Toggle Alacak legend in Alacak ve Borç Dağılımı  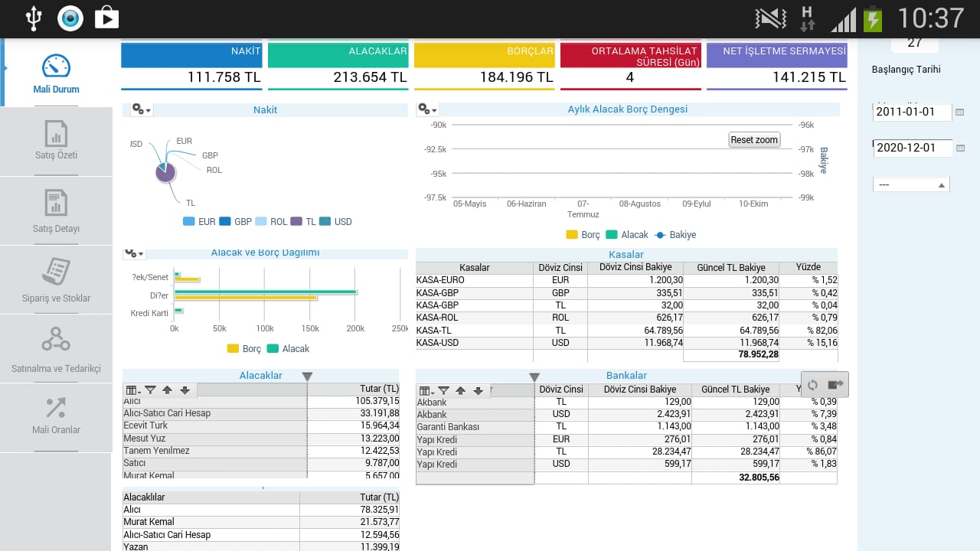click(288, 349)
